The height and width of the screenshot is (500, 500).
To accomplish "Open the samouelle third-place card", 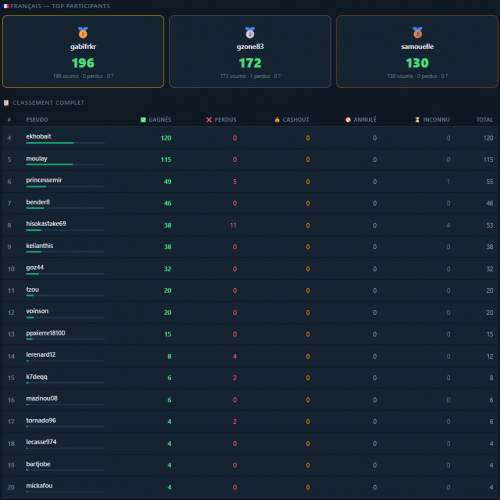I will (417, 52).
